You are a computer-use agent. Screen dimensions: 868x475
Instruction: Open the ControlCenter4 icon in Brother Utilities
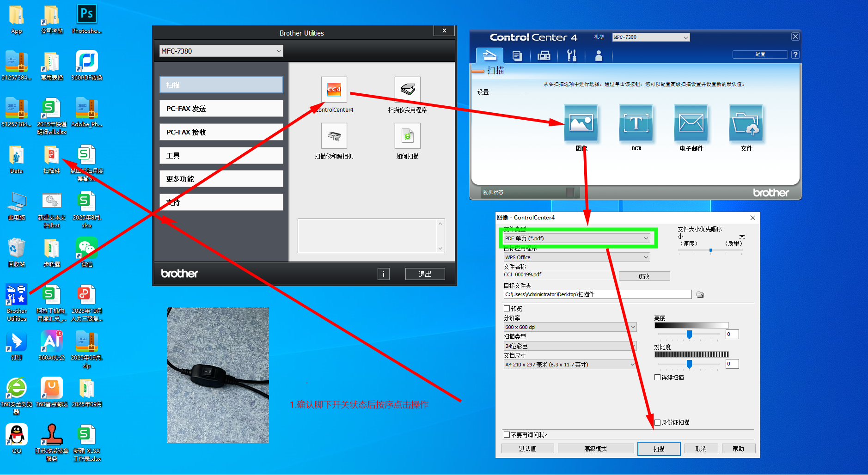(334, 90)
